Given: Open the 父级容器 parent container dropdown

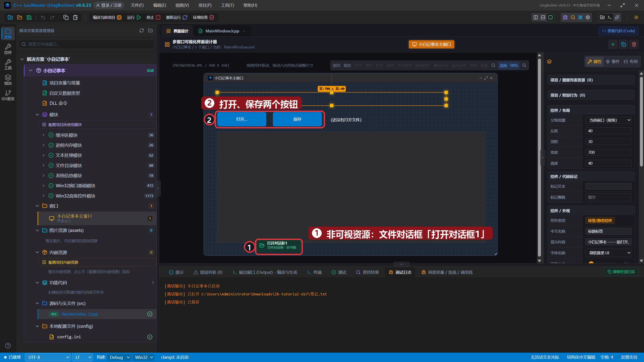Looking at the screenshot, I should pos(608,120).
